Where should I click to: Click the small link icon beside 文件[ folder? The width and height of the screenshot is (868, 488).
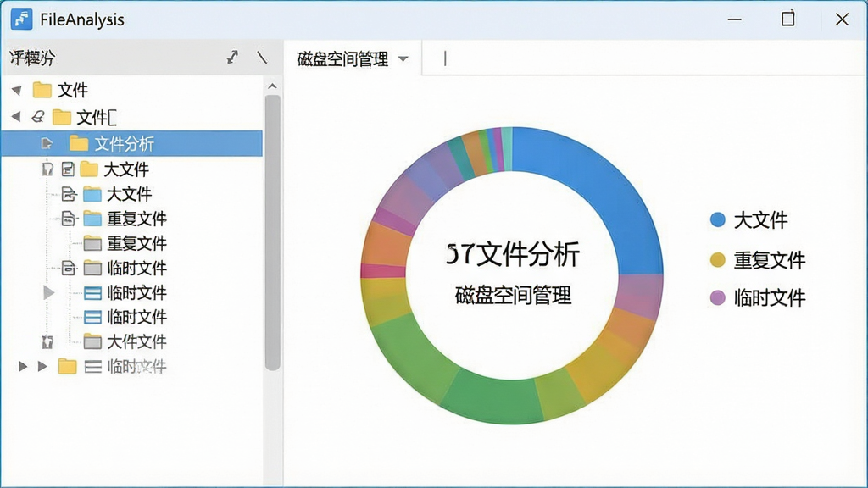coord(37,117)
